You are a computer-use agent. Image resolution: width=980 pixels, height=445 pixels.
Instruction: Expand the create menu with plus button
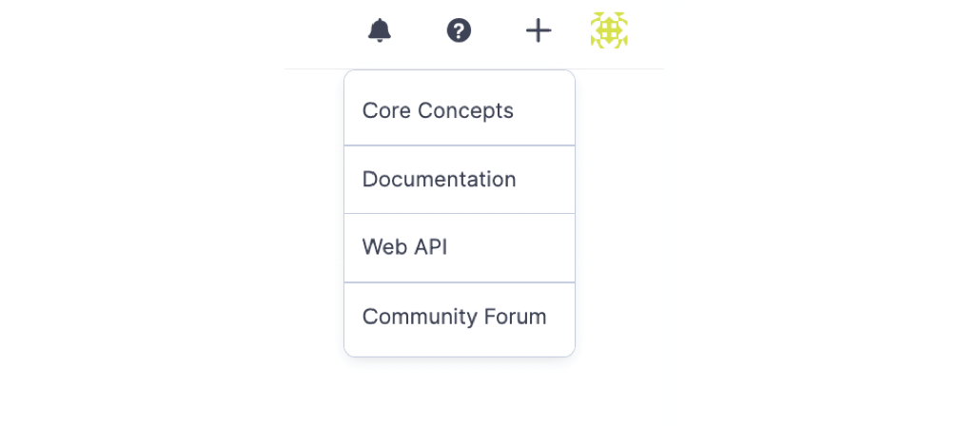[x=539, y=30]
